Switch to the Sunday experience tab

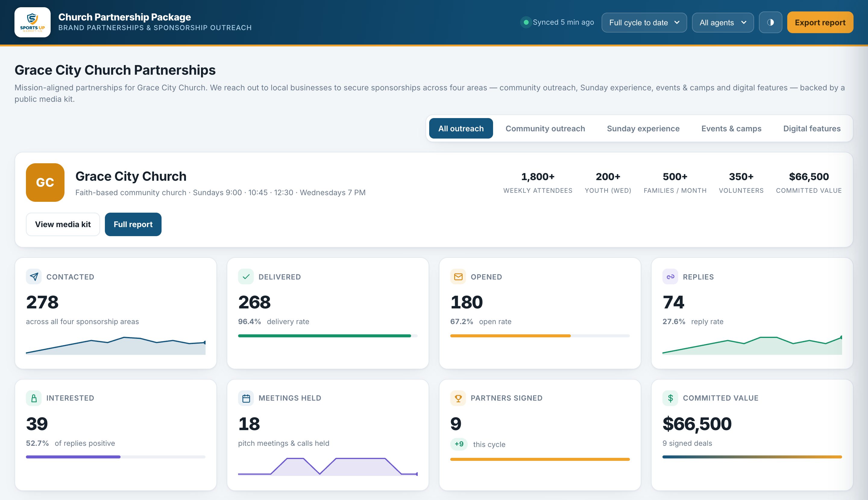pos(643,128)
